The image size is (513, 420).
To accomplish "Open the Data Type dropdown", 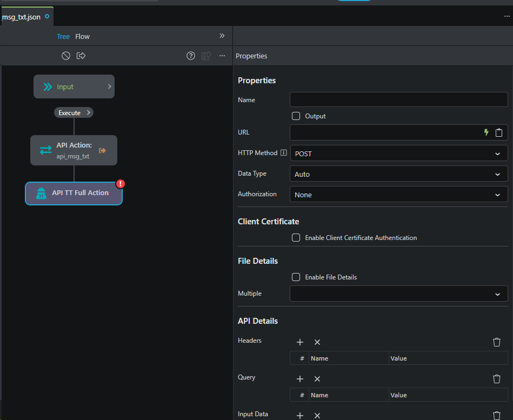I will tap(399, 174).
